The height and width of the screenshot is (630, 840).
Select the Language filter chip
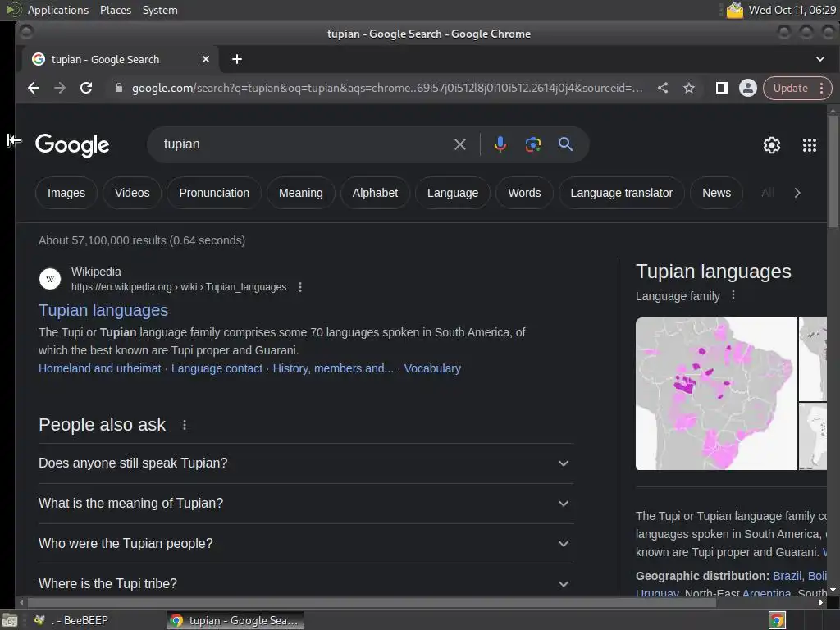pyautogui.click(x=453, y=193)
